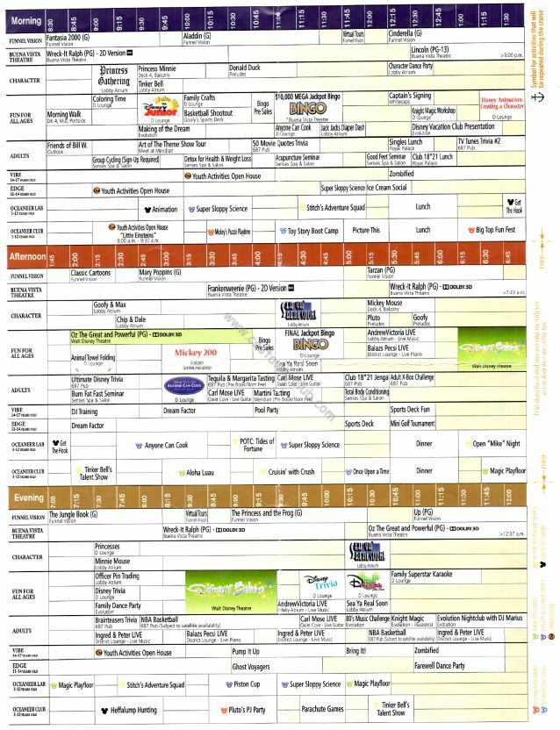This screenshot has height=730, width=560.
Task: Click the See Ya Real Soon logo in Afternoon
Action: [298, 311]
